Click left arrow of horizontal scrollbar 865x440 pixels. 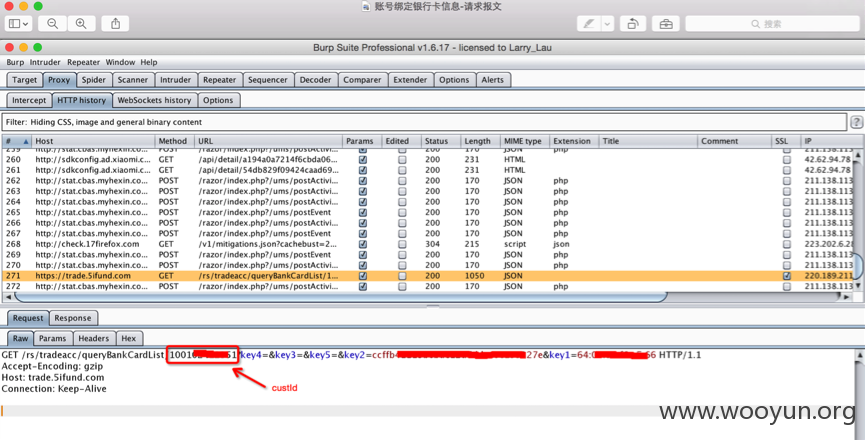coord(8,297)
